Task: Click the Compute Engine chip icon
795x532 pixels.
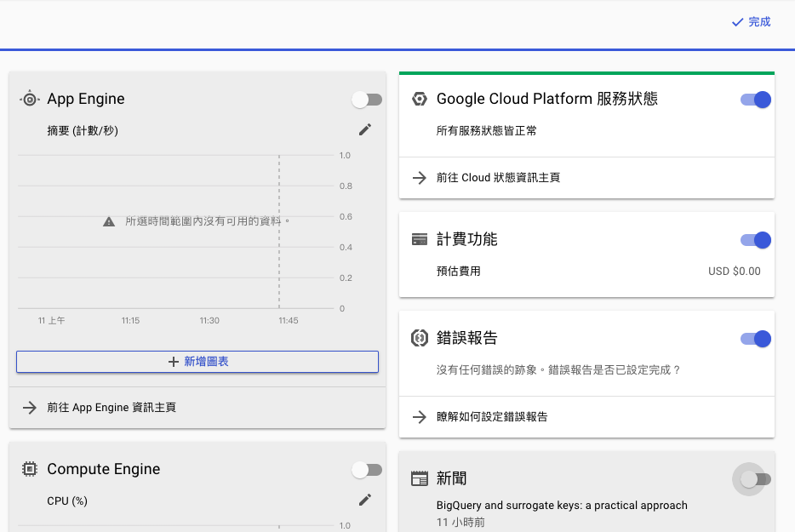Action: pos(30,469)
